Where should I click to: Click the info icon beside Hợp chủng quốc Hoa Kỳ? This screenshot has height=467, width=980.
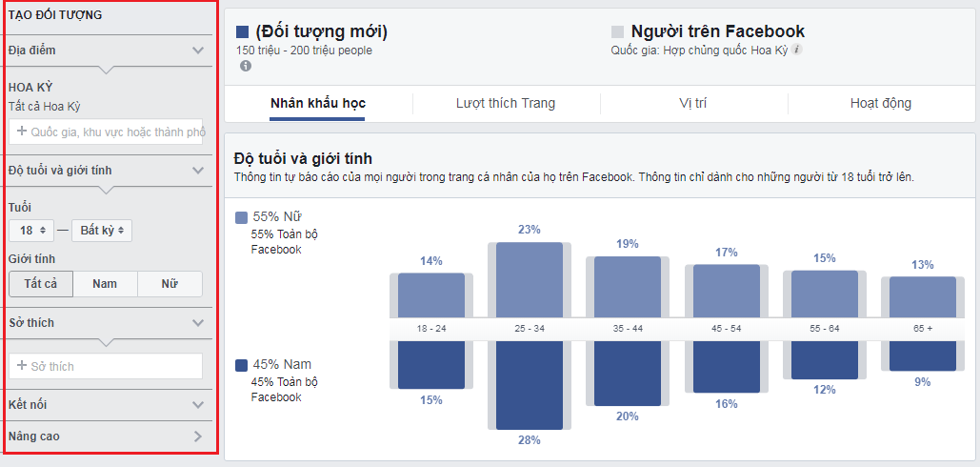pyautogui.click(x=796, y=49)
